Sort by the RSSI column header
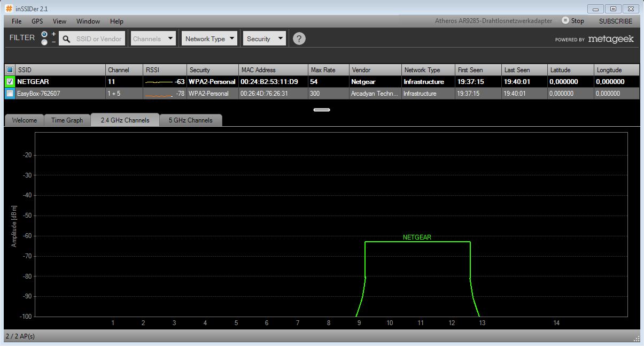Screen dimensions: 644x346 point(165,70)
